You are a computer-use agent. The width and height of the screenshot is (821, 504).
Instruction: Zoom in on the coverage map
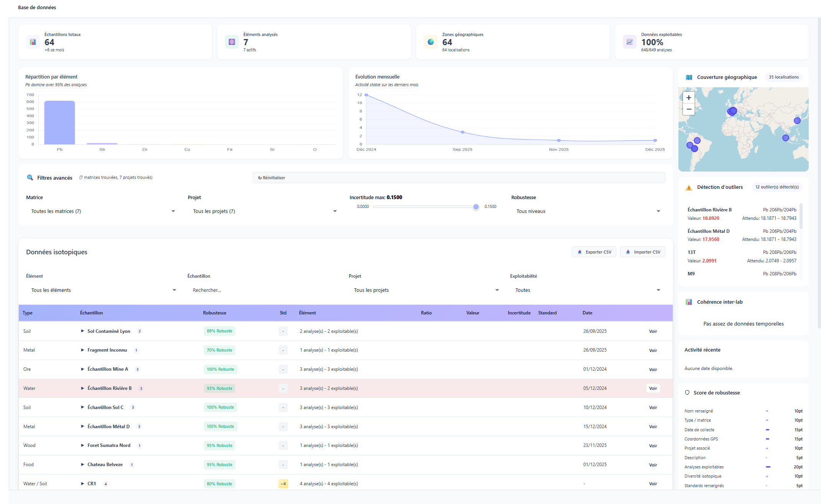point(688,98)
